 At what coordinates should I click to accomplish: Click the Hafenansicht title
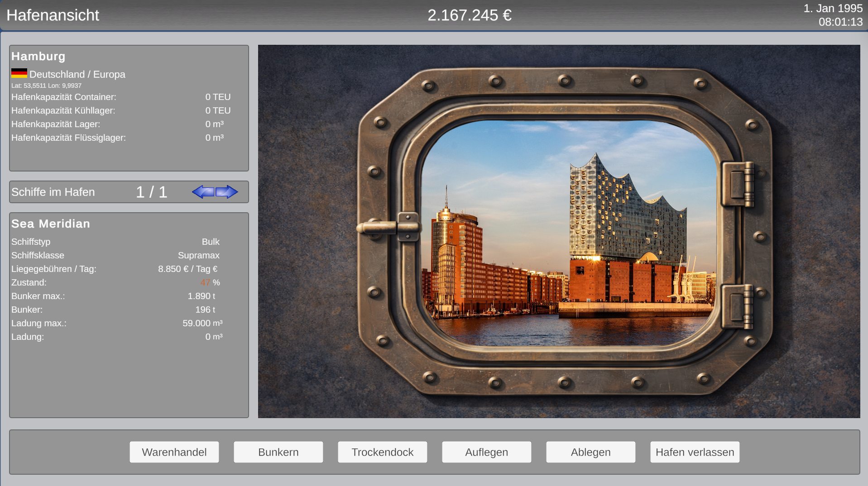pyautogui.click(x=53, y=15)
